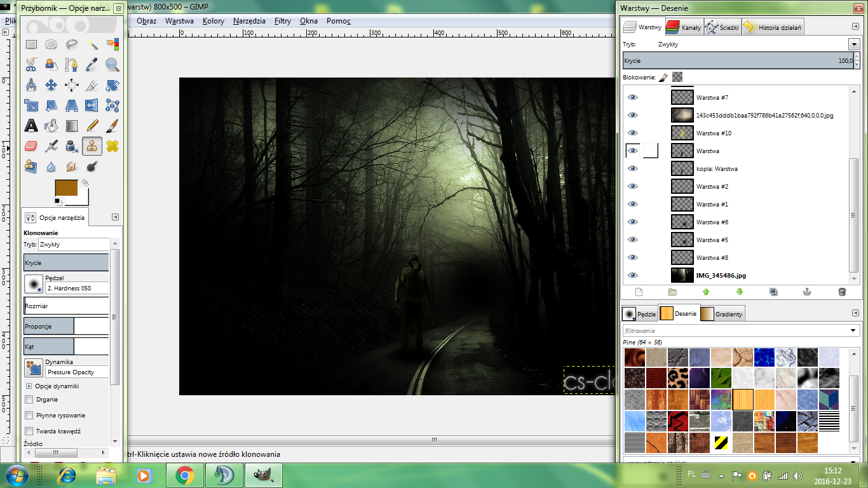Hide the Warstwa #7 layer
The height and width of the screenshot is (488, 868).
pyautogui.click(x=632, y=97)
